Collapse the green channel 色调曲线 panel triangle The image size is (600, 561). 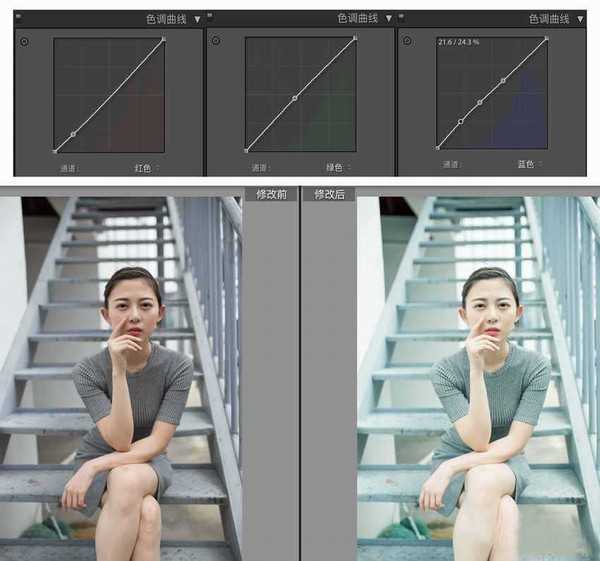click(x=390, y=19)
